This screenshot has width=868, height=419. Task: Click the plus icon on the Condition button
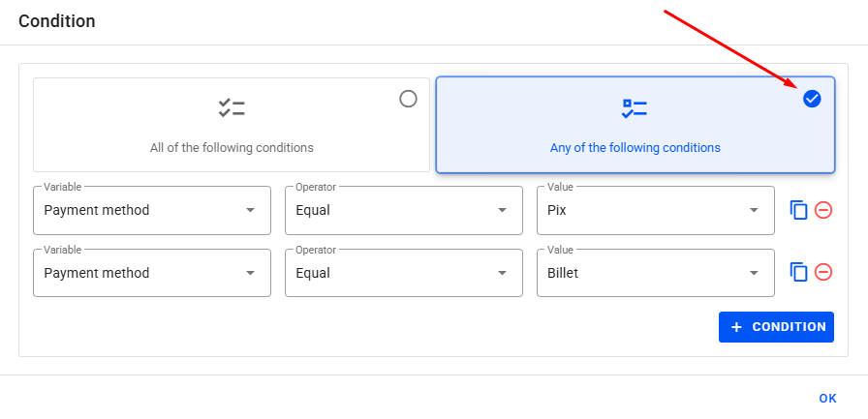[736, 327]
